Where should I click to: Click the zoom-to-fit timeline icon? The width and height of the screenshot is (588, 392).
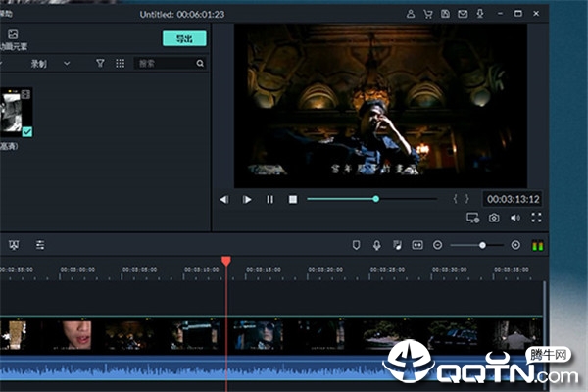coord(416,244)
